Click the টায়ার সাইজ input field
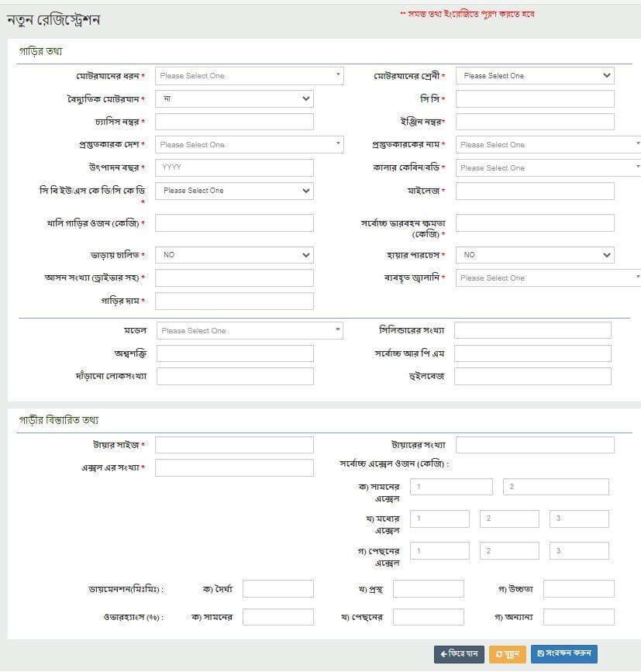This screenshot has height=672, width=641. coord(234,445)
